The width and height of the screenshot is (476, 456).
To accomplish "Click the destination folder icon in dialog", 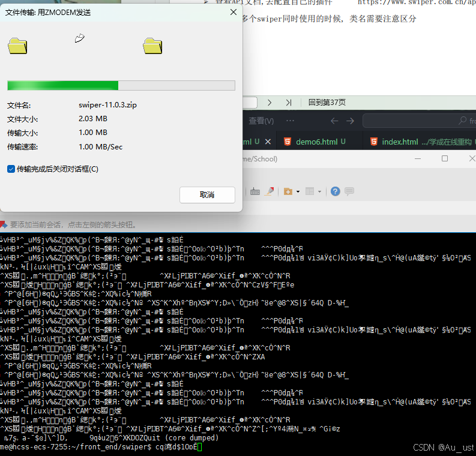I will [x=152, y=46].
